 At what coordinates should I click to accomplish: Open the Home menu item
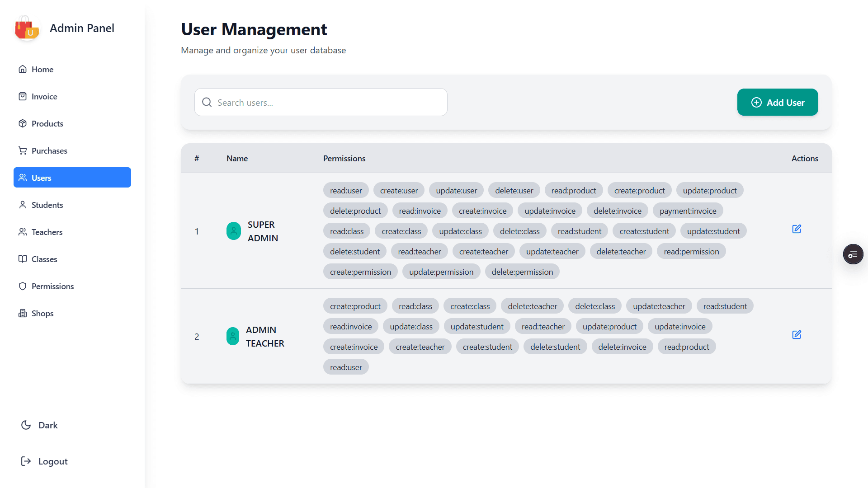point(72,69)
